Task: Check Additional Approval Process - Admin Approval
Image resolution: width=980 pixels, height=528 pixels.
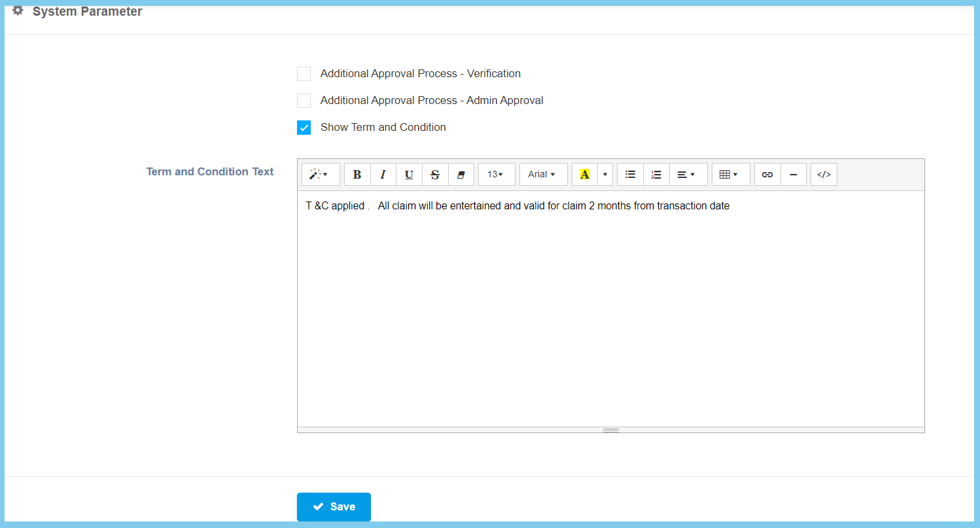Action: click(304, 101)
